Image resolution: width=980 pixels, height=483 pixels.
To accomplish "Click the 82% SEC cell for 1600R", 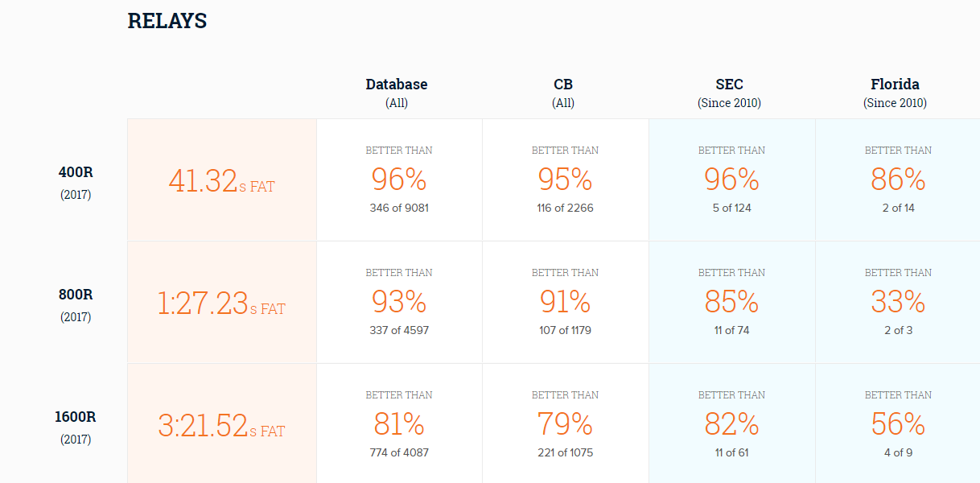I will pyautogui.click(x=732, y=423).
